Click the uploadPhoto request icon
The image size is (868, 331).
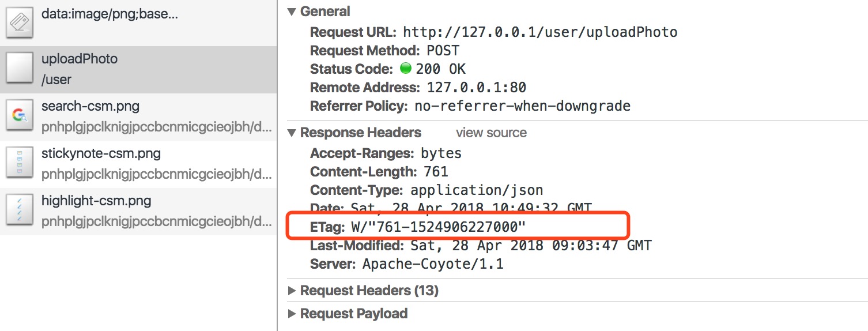coord(20,69)
